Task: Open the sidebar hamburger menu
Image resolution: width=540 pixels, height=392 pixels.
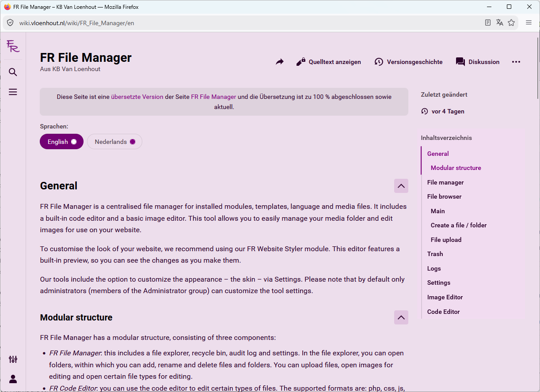Action: coord(13,92)
